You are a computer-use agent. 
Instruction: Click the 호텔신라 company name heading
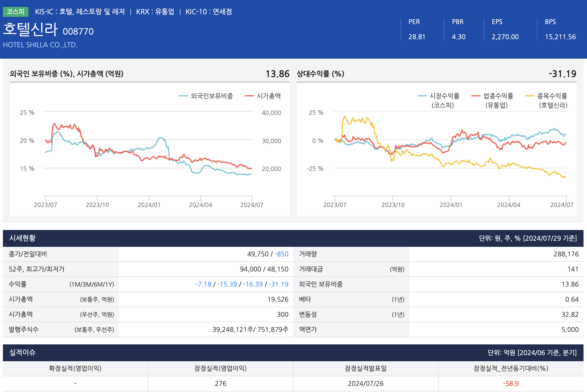[x=30, y=29]
